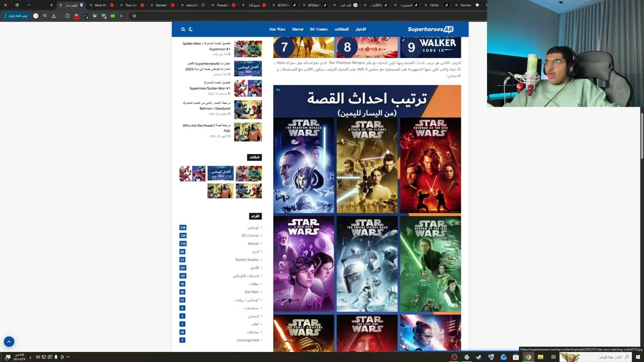The image size is (644, 362).
Task: Click the Chrome icon in the taskbar
Action: (x=528, y=357)
